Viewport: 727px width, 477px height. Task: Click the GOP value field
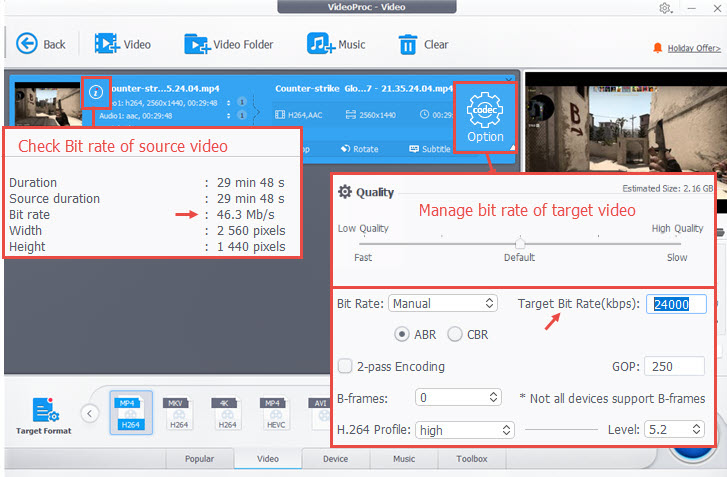675,366
